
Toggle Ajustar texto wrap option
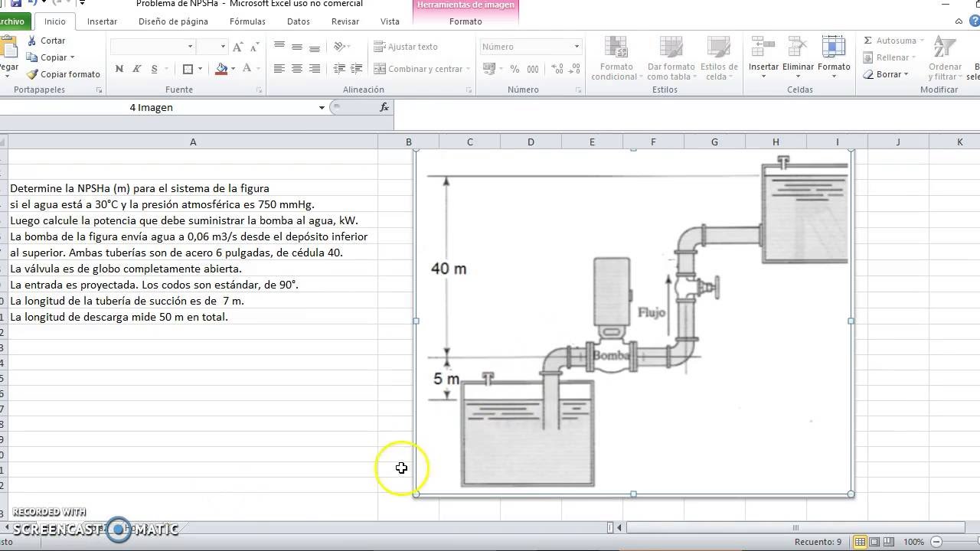(x=406, y=47)
